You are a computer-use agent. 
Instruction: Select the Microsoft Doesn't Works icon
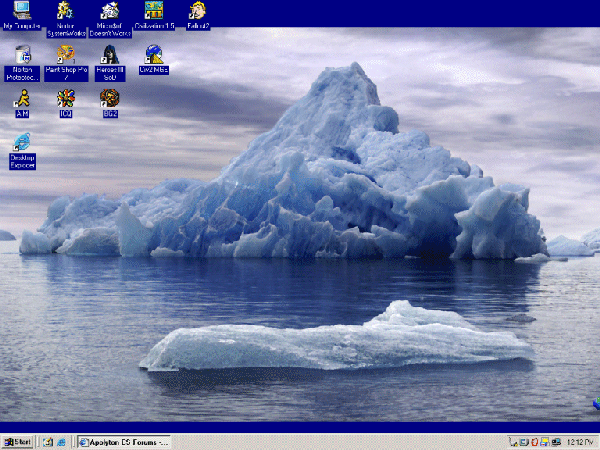(x=110, y=12)
